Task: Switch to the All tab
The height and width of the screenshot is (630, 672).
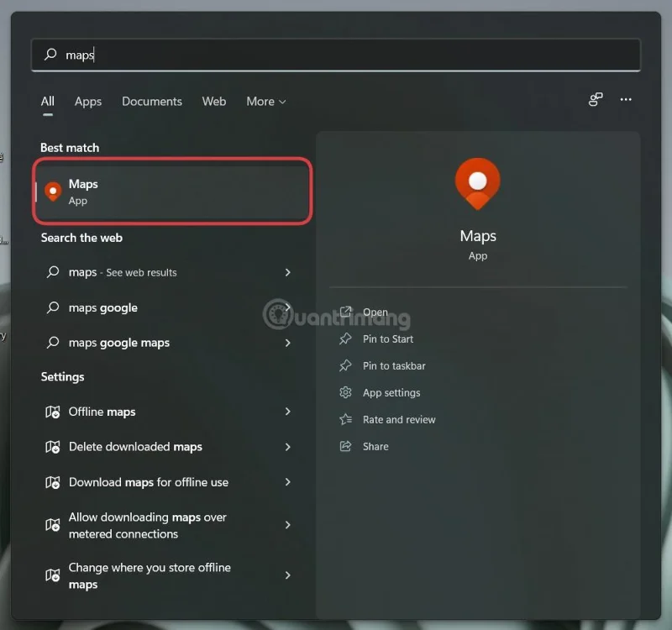Action: [x=48, y=101]
